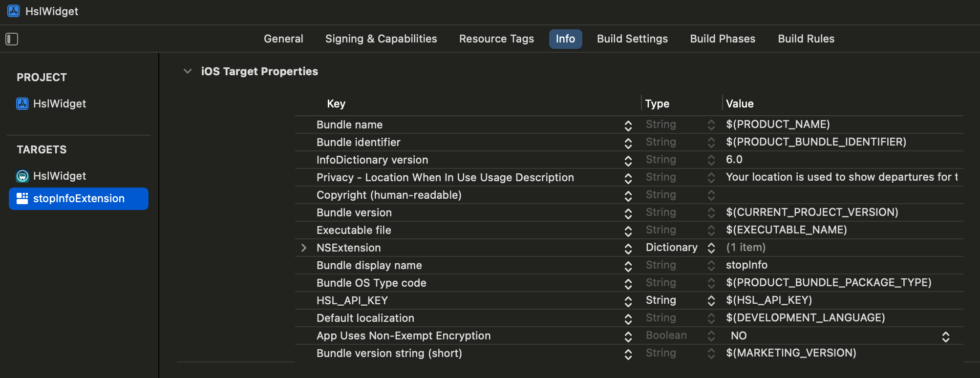
Task: Open NO value dropdown for Non-Exempt Encryption
Action: coord(946,336)
